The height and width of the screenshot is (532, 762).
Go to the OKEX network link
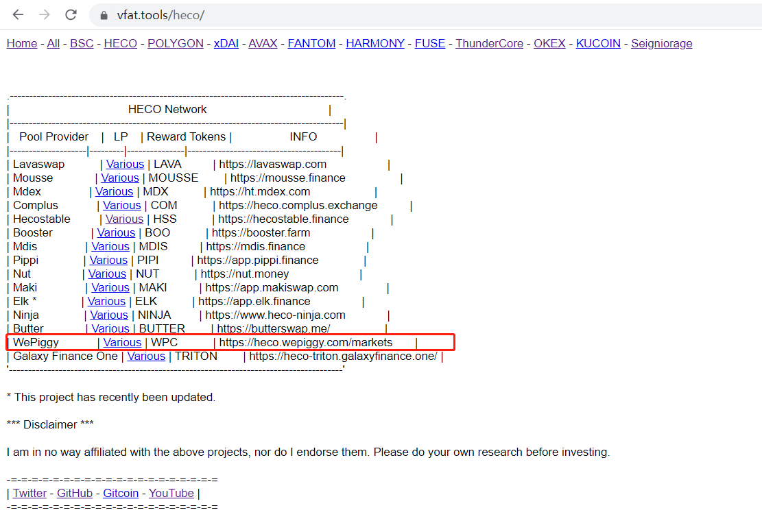click(x=549, y=43)
